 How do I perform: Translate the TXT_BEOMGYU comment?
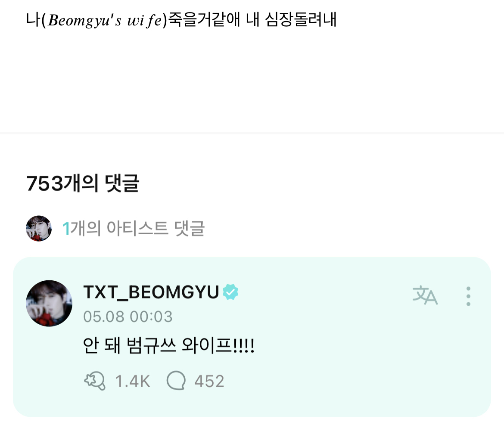[425, 295]
